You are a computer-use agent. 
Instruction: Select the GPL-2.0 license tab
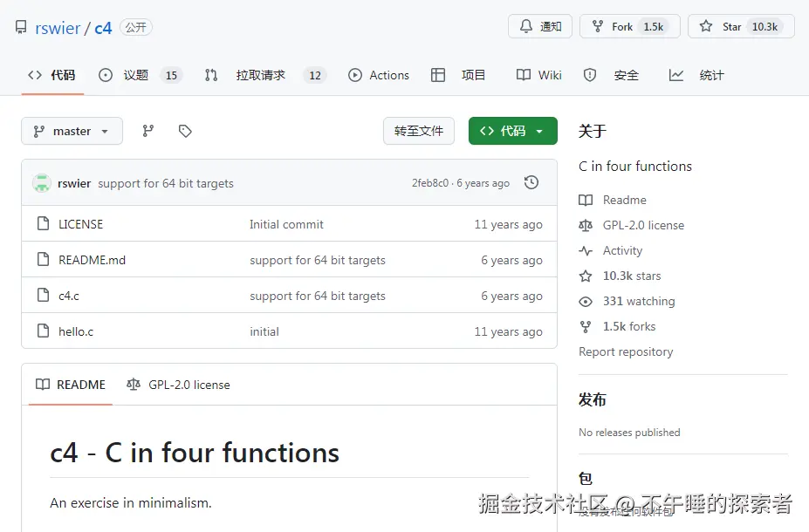(x=178, y=385)
